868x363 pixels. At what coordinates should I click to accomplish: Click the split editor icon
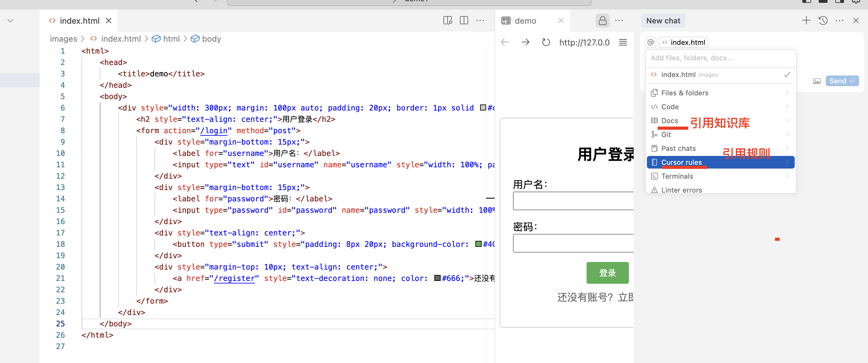(x=464, y=20)
